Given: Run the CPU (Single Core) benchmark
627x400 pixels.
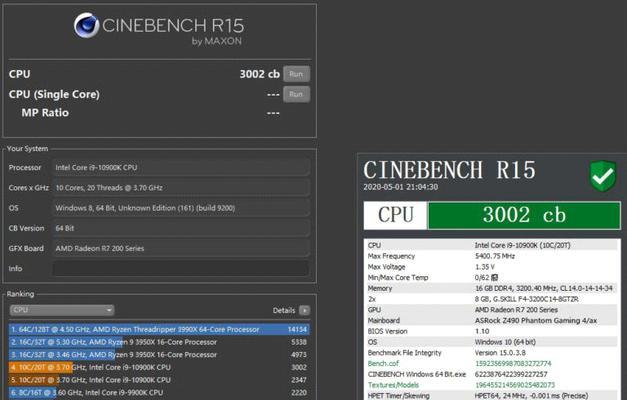Looking at the screenshot, I should point(296,94).
